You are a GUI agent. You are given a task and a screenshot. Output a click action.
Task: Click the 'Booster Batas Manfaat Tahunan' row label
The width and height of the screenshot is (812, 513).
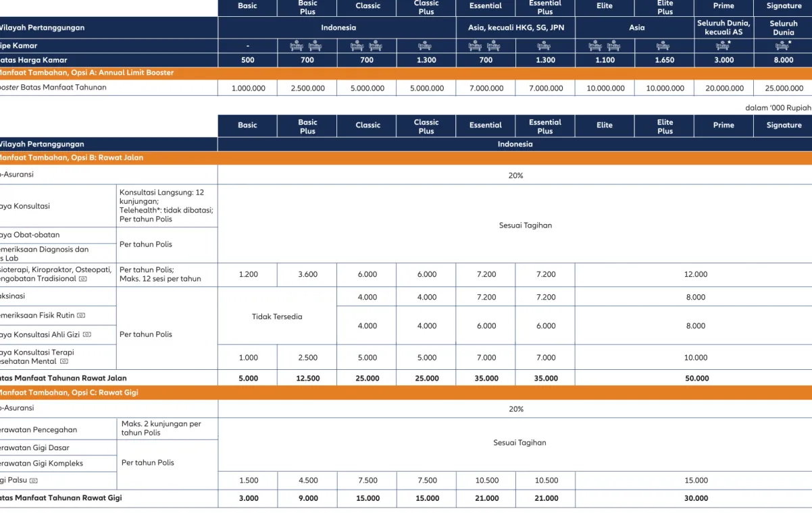coord(53,87)
